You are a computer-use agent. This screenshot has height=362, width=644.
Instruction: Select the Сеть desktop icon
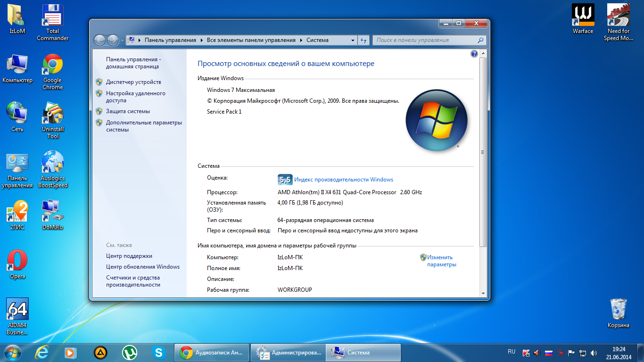click(17, 117)
